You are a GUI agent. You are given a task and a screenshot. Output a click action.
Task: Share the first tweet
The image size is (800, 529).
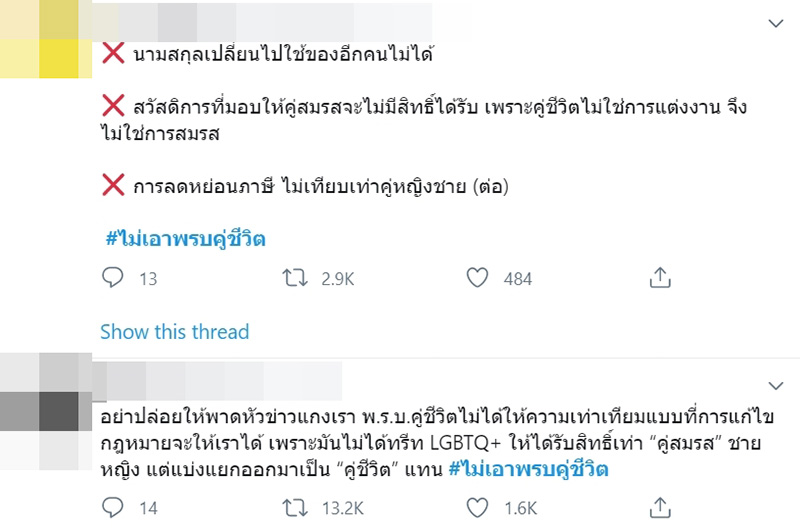coord(660,279)
